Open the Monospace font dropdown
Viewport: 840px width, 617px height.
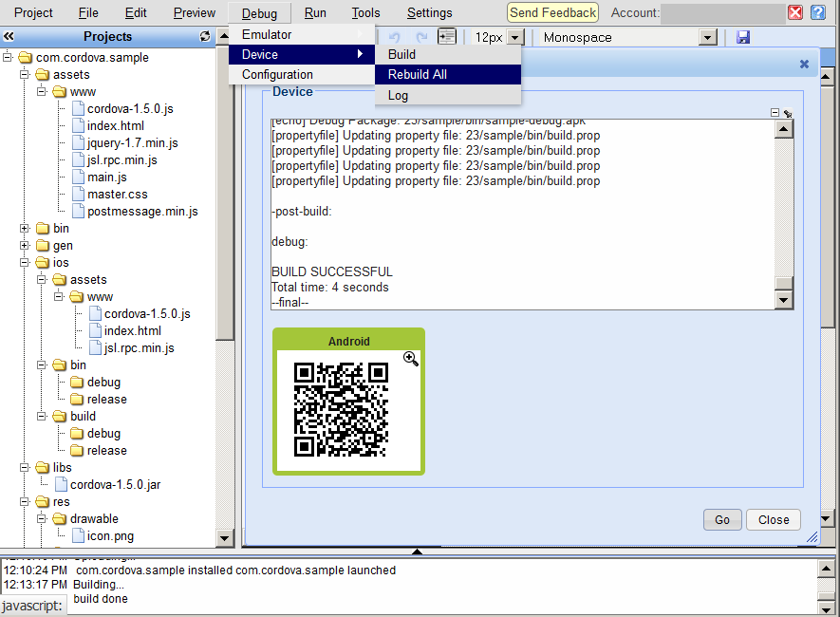(x=708, y=37)
